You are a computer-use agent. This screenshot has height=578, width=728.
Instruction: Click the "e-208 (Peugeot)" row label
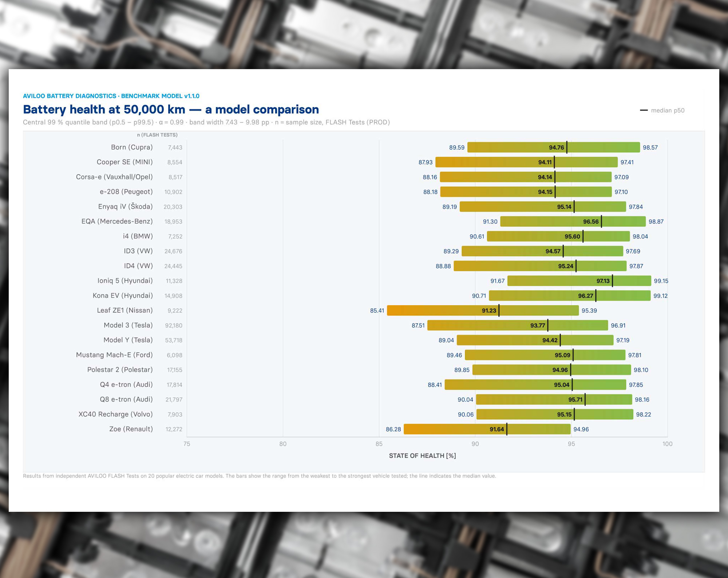126,192
